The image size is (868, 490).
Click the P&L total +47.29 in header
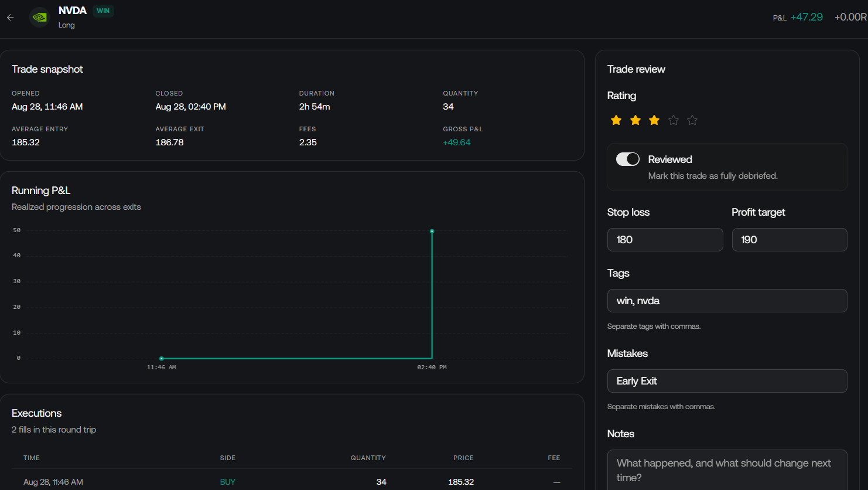[807, 17]
